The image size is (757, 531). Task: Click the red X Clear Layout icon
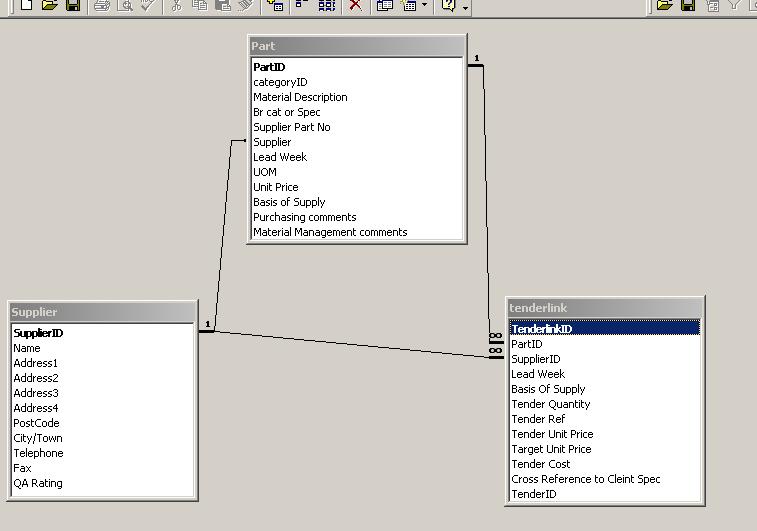pyautogui.click(x=355, y=5)
